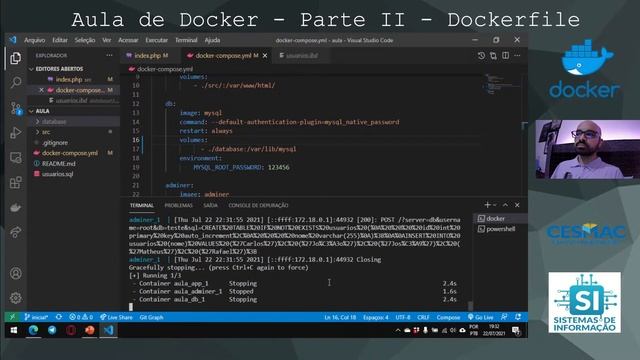Click the timeline history icon in editor toolbar

(x=481, y=56)
